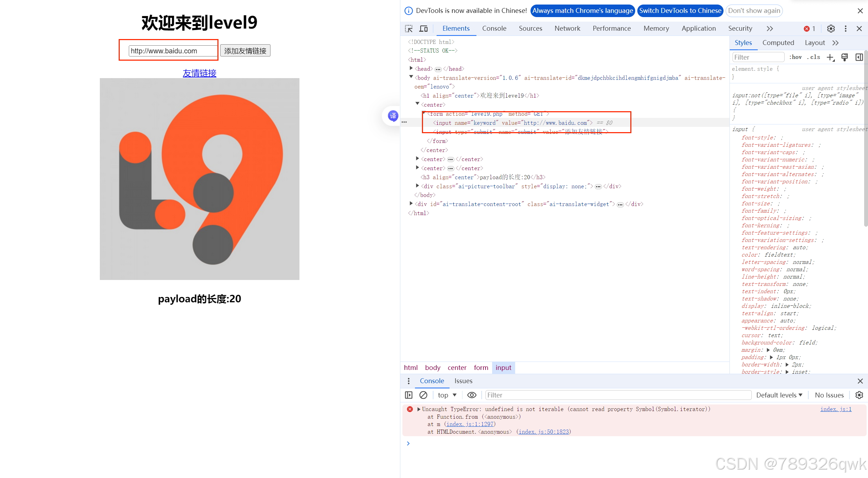Viewport: 868px width, 478px height.
Task: Click the 添加友情链接 submit button
Action: point(245,51)
